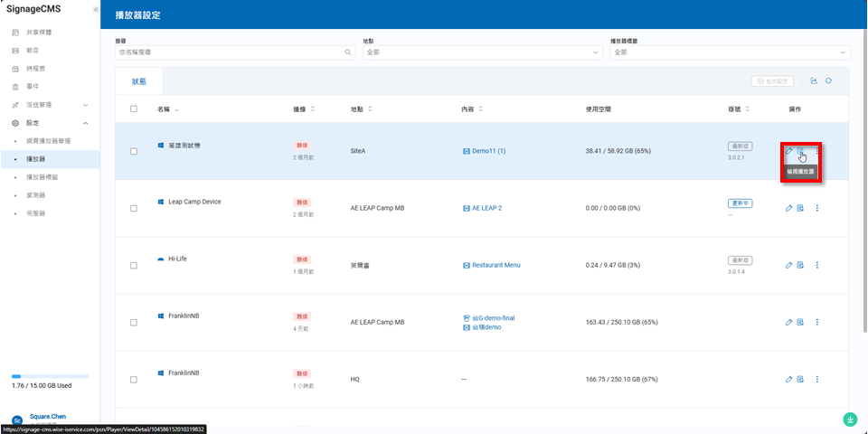Click the name search input field
The width and height of the screenshot is (868, 434).
(231, 52)
